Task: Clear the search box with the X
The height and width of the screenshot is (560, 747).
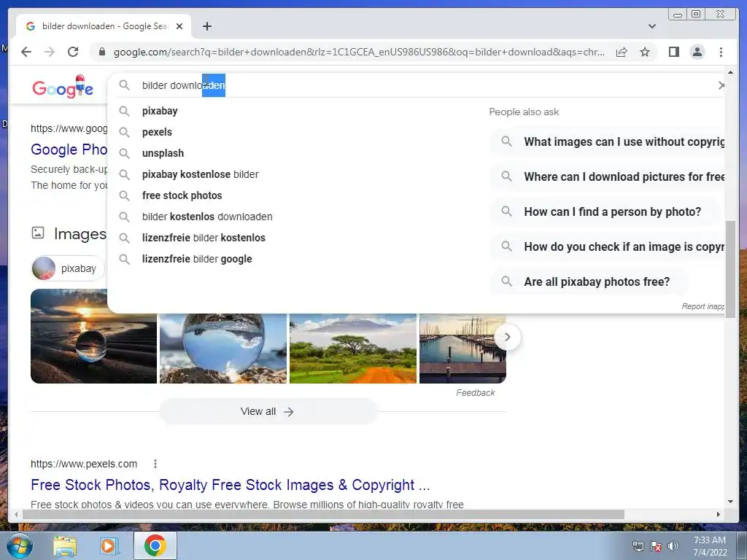Action: (721, 85)
